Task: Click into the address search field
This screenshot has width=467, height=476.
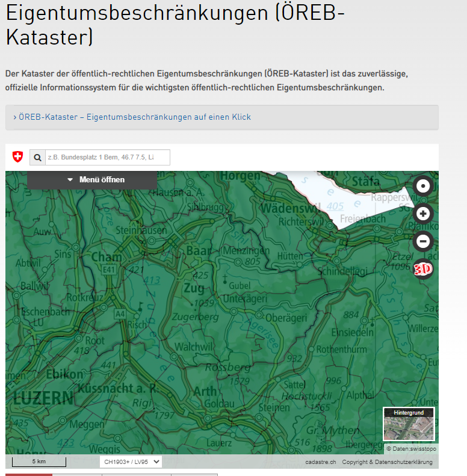Action: pyautogui.click(x=108, y=158)
